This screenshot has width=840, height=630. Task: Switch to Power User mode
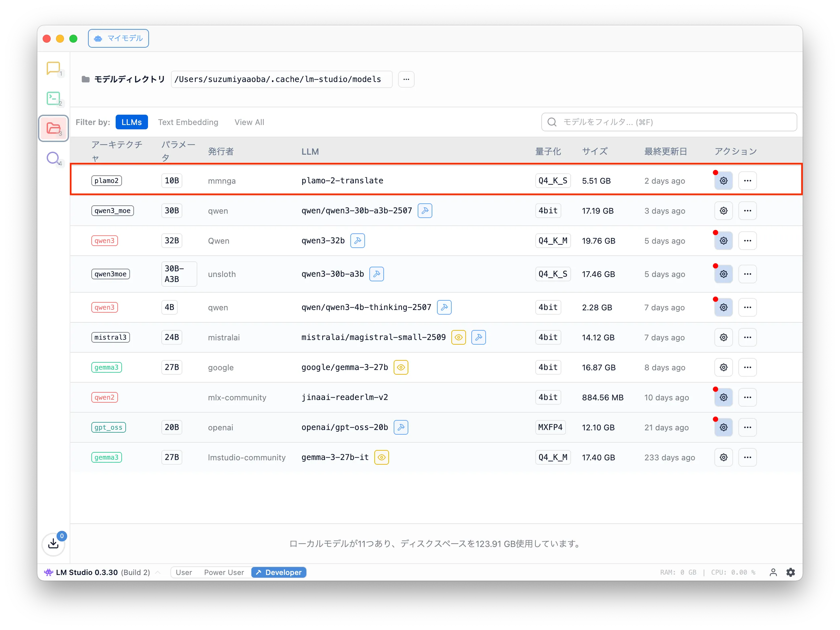point(224,572)
